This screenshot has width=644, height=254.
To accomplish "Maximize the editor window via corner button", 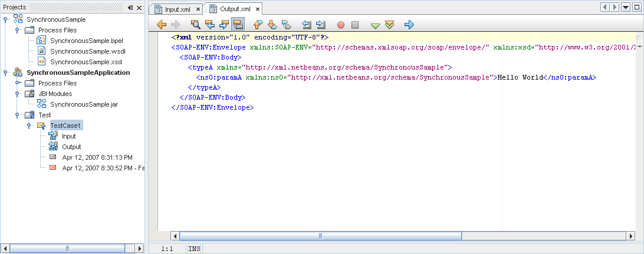I will pos(637,8).
